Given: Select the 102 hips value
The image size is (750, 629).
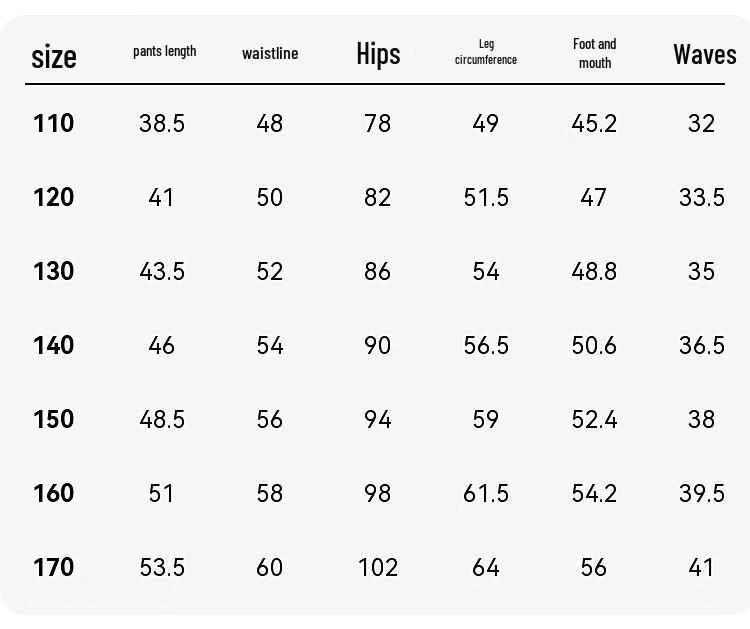Looking at the screenshot, I should [x=378, y=567].
